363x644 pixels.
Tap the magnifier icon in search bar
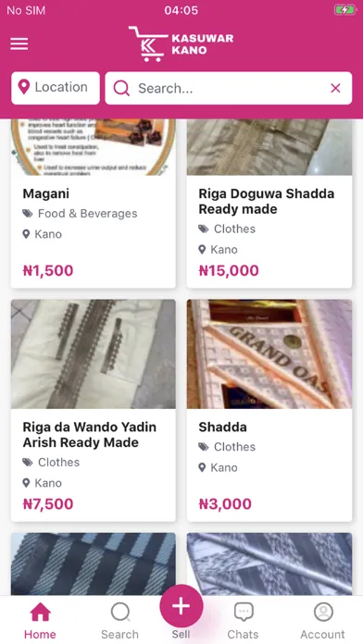pos(121,88)
